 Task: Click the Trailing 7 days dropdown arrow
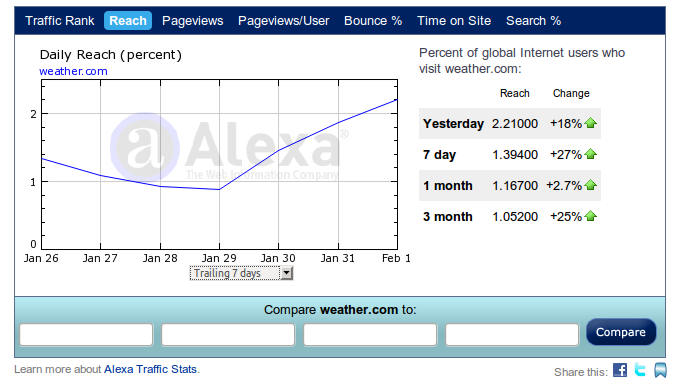[286, 273]
